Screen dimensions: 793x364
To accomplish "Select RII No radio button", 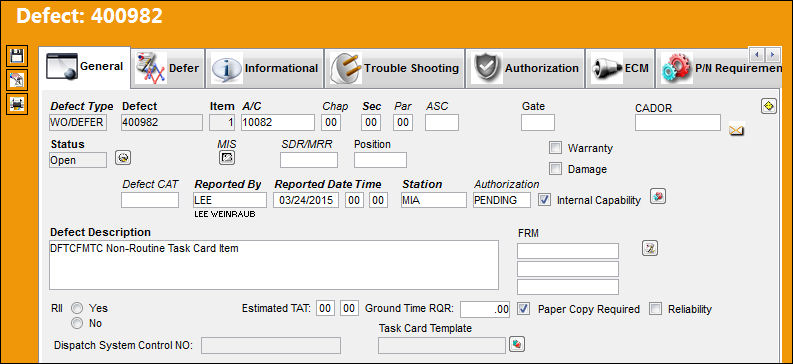I will tap(77, 323).
